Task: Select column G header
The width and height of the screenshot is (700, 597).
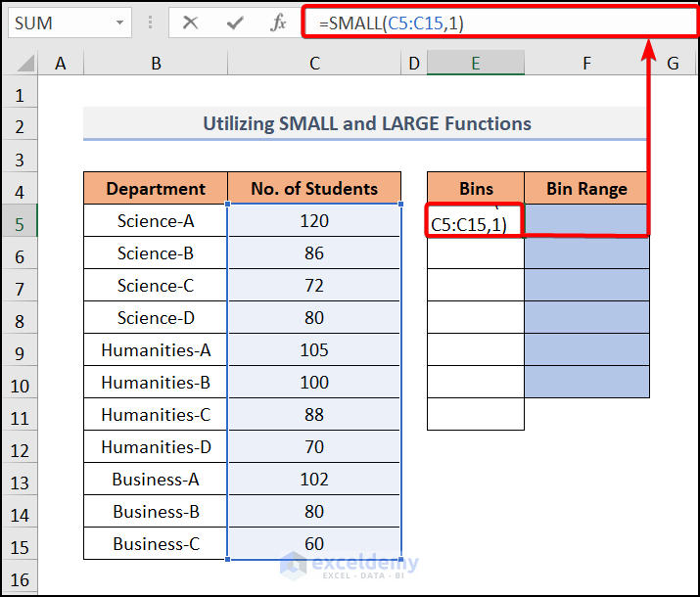Action: [x=673, y=63]
